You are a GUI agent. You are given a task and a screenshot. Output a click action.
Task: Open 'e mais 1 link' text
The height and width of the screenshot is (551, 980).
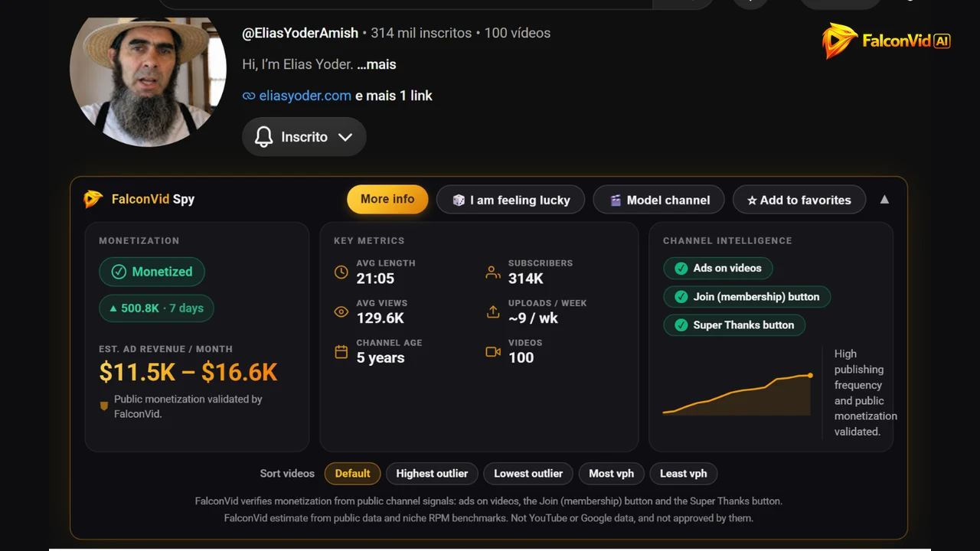point(394,96)
